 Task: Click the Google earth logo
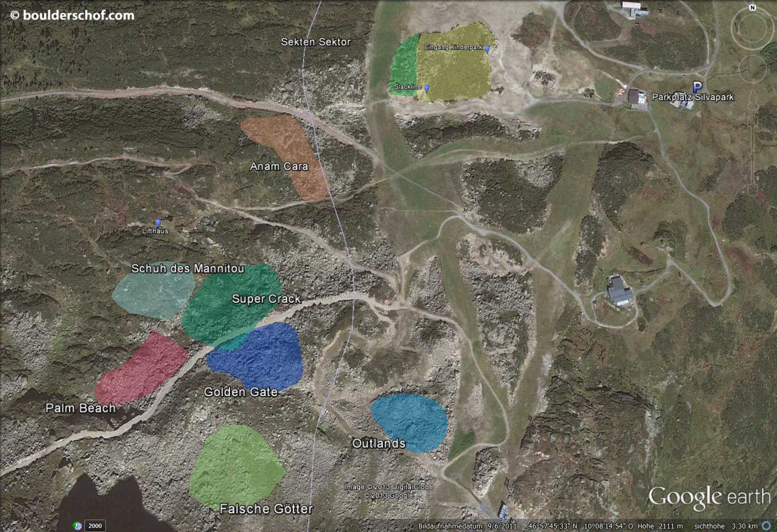[x=709, y=497]
